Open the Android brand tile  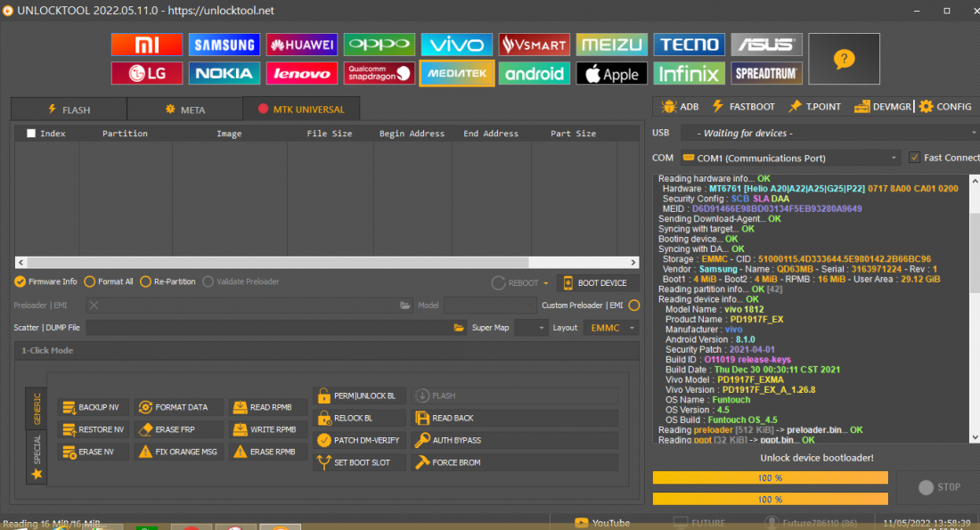point(535,73)
